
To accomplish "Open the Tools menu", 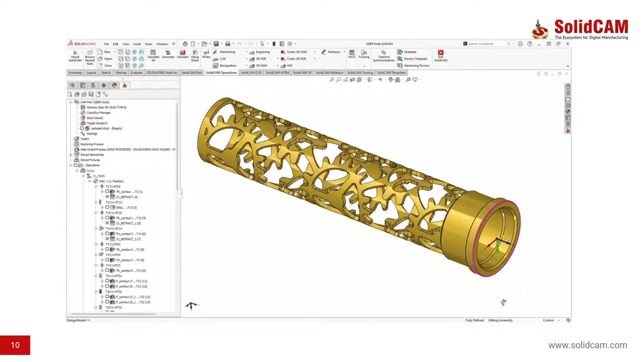I will [148, 44].
